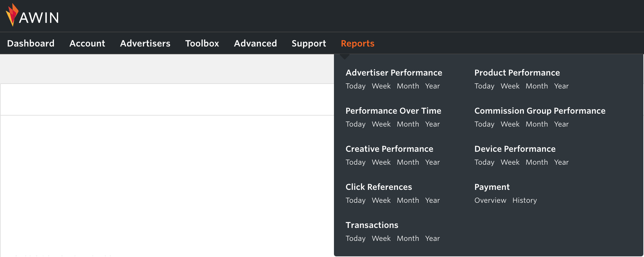The height and width of the screenshot is (257, 644).
Task: Open the Advanced menu
Action: 255,43
